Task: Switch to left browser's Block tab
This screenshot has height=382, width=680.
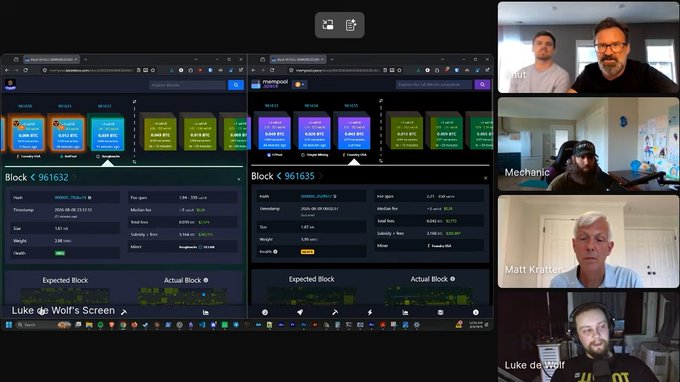Action: tap(51, 59)
